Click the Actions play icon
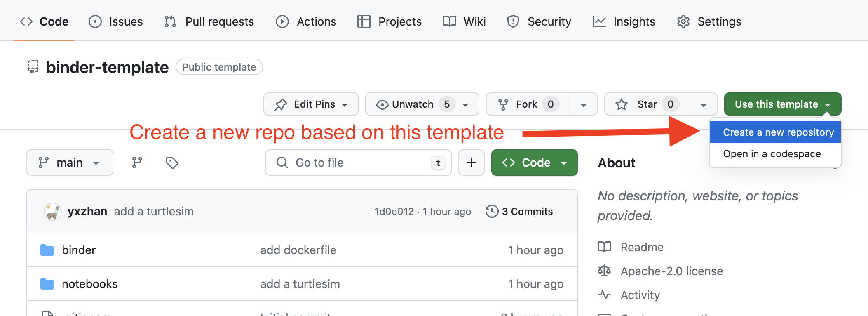The image size is (868, 316). 282,21
